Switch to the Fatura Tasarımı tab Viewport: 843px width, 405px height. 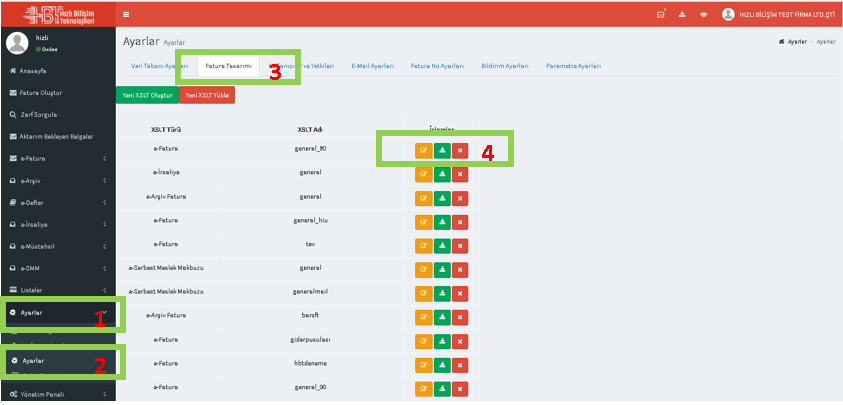227,66
